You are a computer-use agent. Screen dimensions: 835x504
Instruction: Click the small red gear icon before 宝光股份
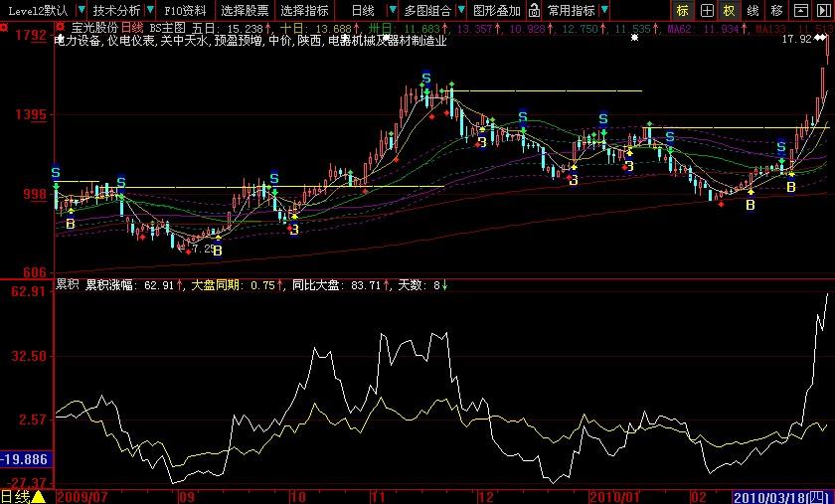click(61, 28)
